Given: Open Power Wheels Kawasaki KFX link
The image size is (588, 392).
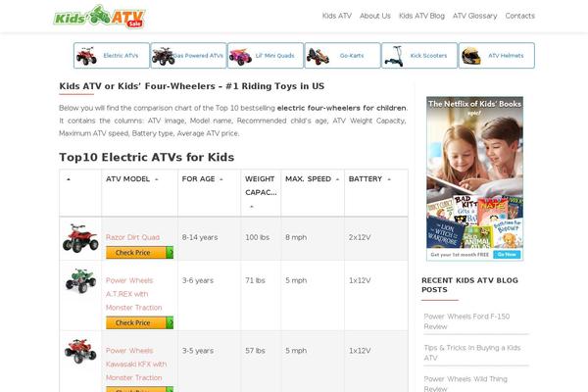Looking at the screenshot, I should (136, 365).
